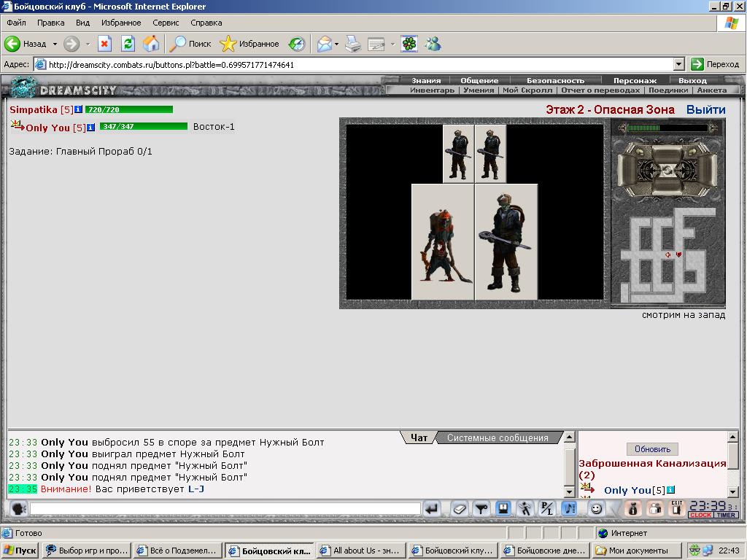Click the chat send arrow button

pyautogui.click(x=432, y=509)
